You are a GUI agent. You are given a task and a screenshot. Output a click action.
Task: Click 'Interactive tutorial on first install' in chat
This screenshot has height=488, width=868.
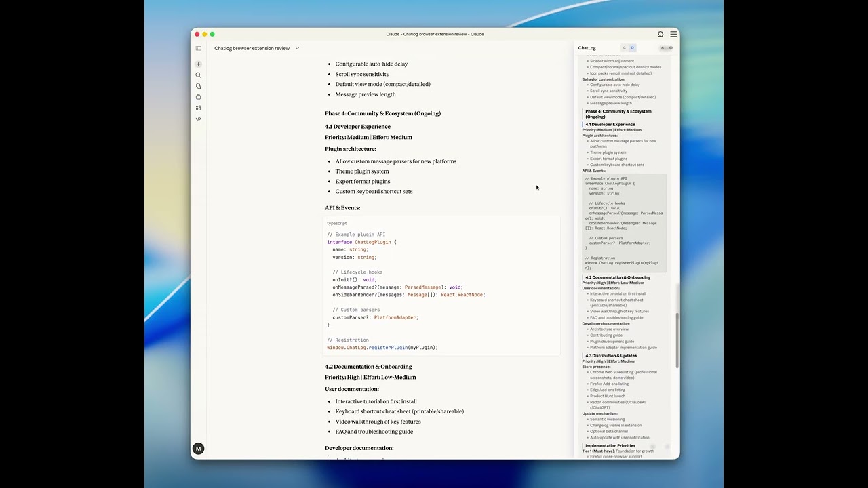click(x=376, y=401)
